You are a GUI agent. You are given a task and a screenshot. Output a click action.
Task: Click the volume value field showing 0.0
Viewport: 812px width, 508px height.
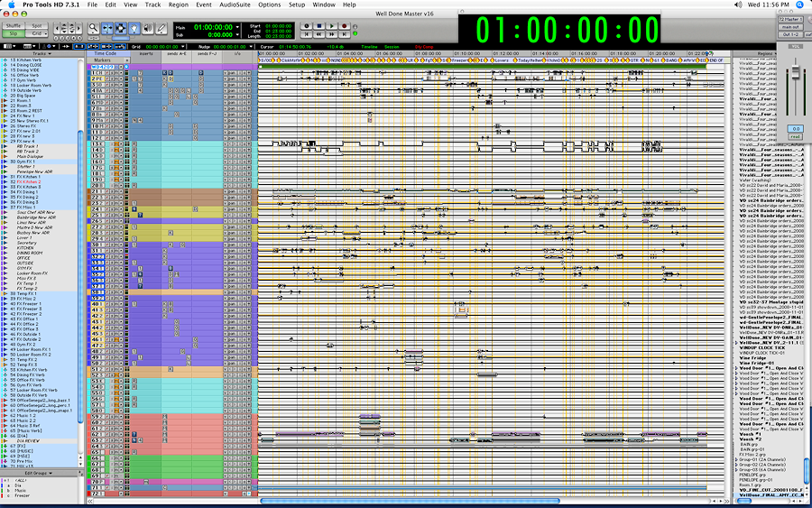[796, 129]
